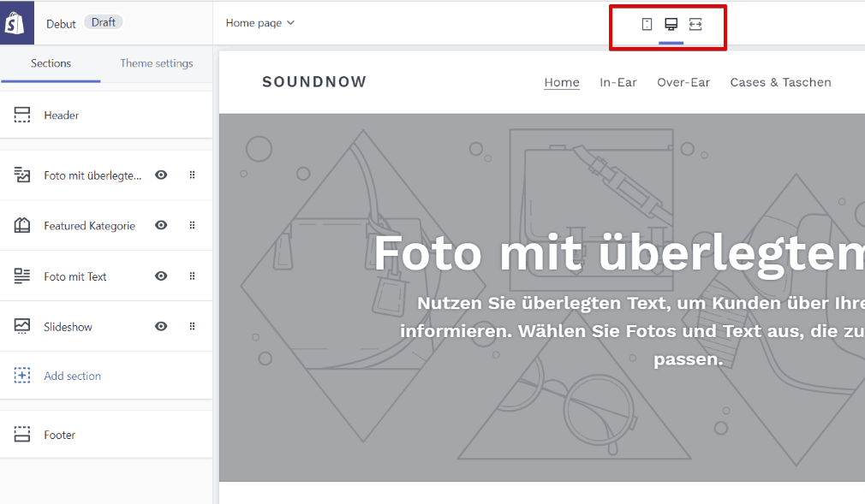Click the Footer section icon
Viewport: 865px width, 504px height.
[22, 434]
